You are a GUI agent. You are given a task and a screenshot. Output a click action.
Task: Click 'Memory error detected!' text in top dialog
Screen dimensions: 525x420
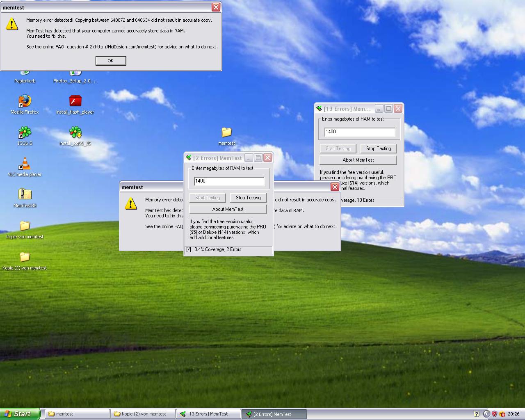50,20
